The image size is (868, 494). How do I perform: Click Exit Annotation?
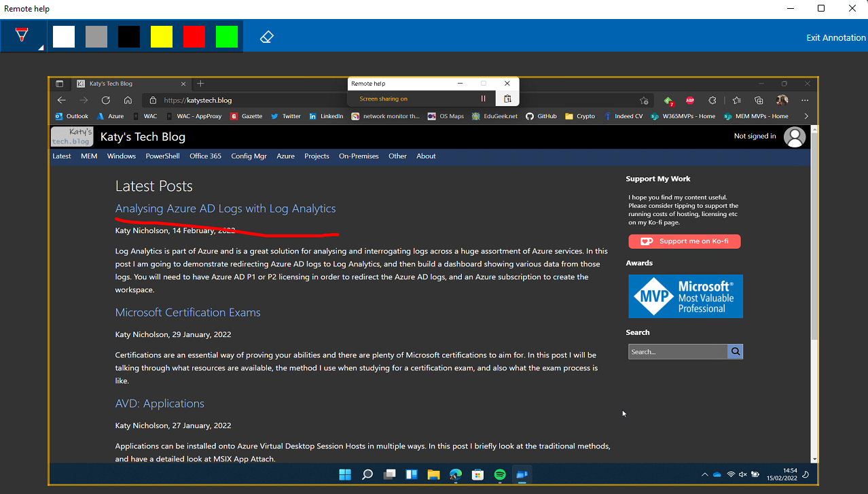click(x=835, y=38)
